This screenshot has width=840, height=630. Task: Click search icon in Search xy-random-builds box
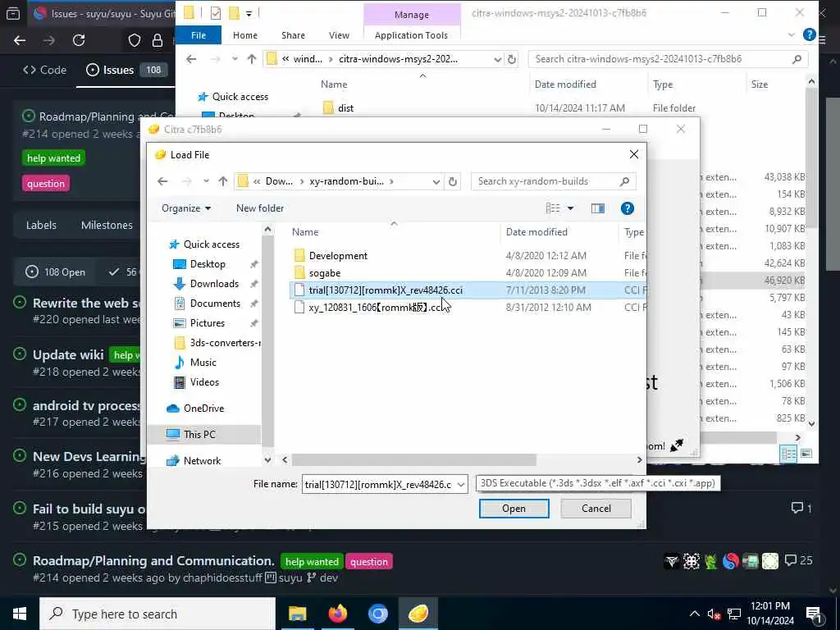[x=624, y=181]
